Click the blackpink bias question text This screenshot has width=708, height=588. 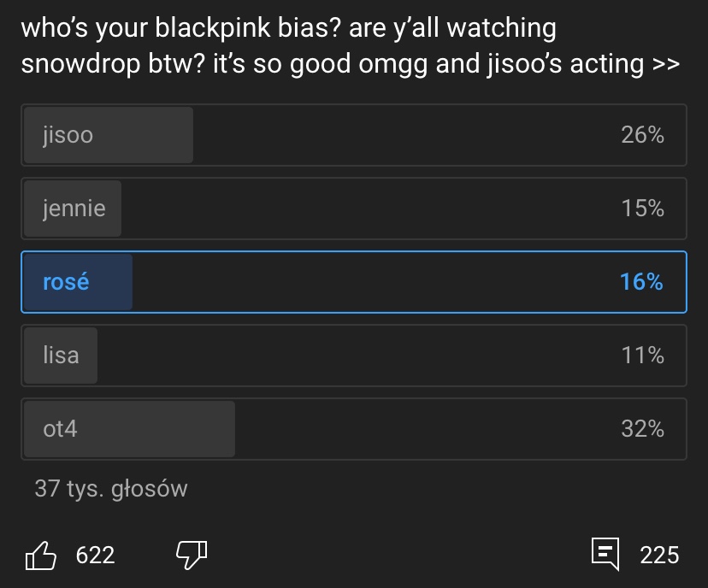tap(349, 46)
